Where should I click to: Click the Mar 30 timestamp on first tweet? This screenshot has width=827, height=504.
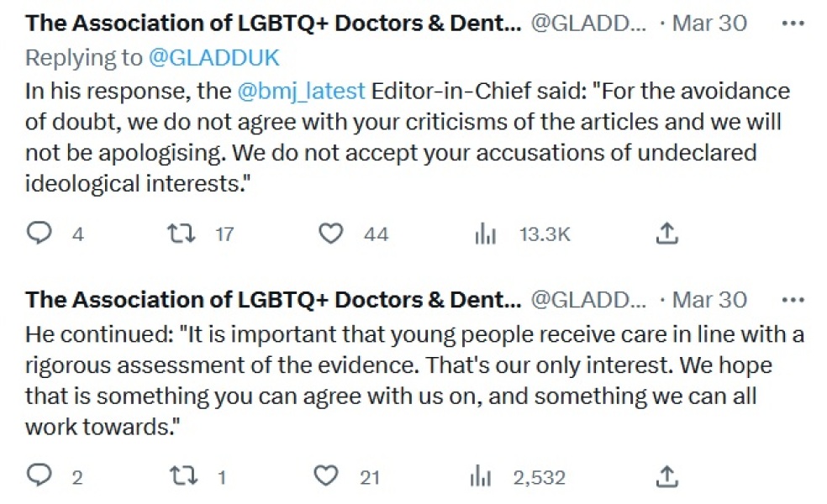[x=708, y=23]
